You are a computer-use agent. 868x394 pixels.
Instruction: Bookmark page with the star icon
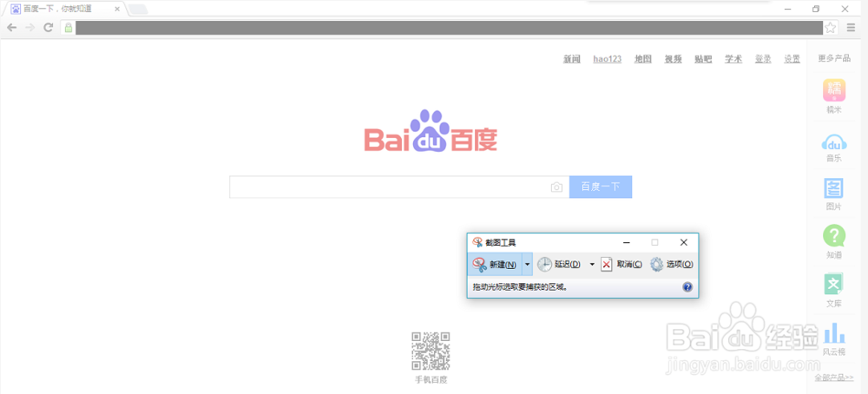click(x=831, y=28)
